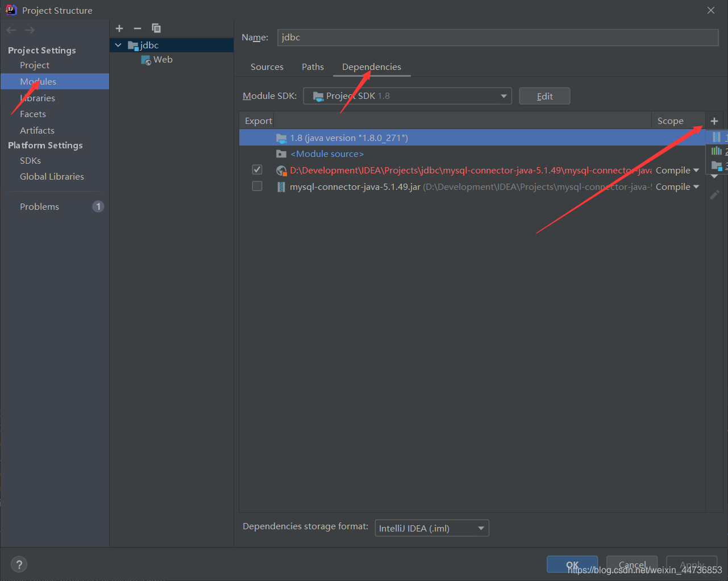The image size is (728, 581).
Task: Open help with question mark button
Action: 19,565
